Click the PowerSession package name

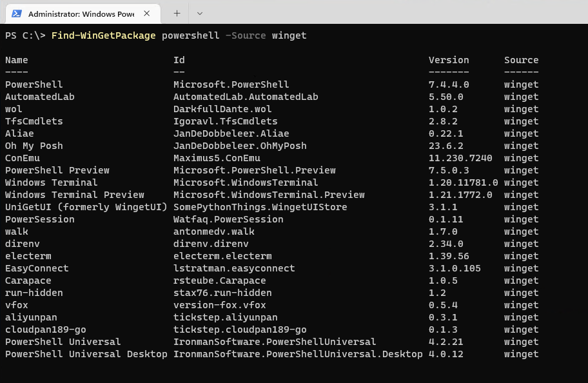click(40, 219)
